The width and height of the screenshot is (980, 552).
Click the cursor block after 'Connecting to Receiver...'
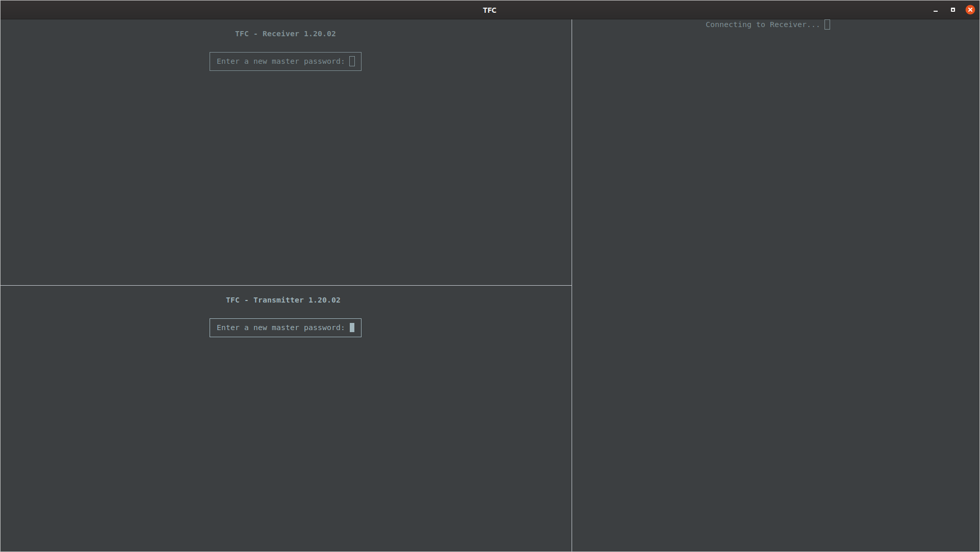pos(827,24)
